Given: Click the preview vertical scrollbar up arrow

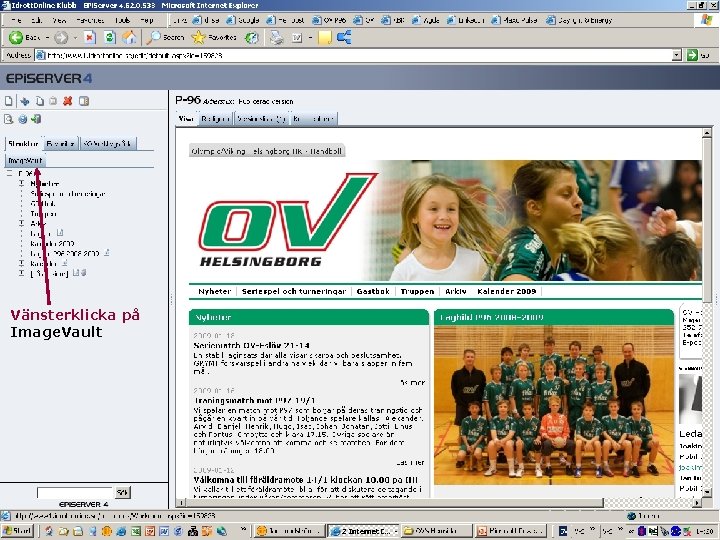Looking at the screenshot, I should click(707, 133).
